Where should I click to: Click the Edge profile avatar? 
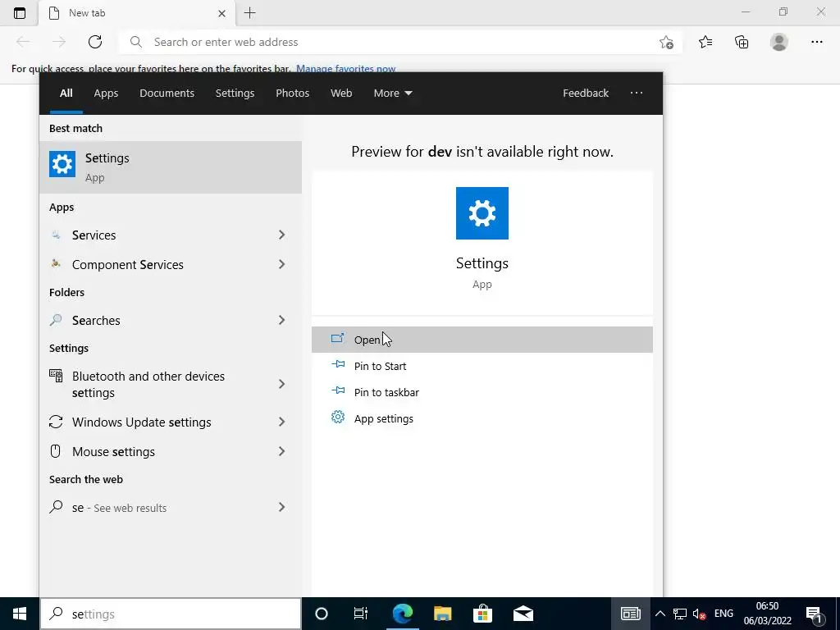click(x=779, y=42)
